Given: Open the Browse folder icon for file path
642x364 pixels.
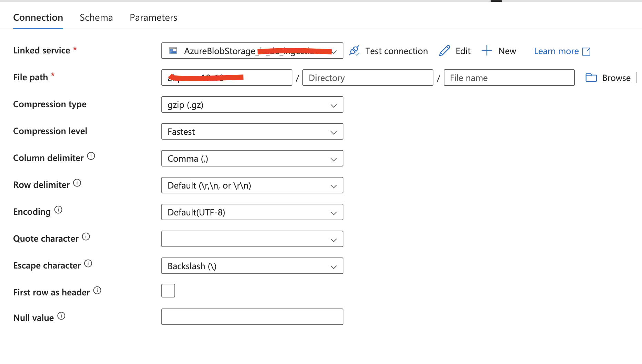Looking at the screenshot, I should [591, 78].
